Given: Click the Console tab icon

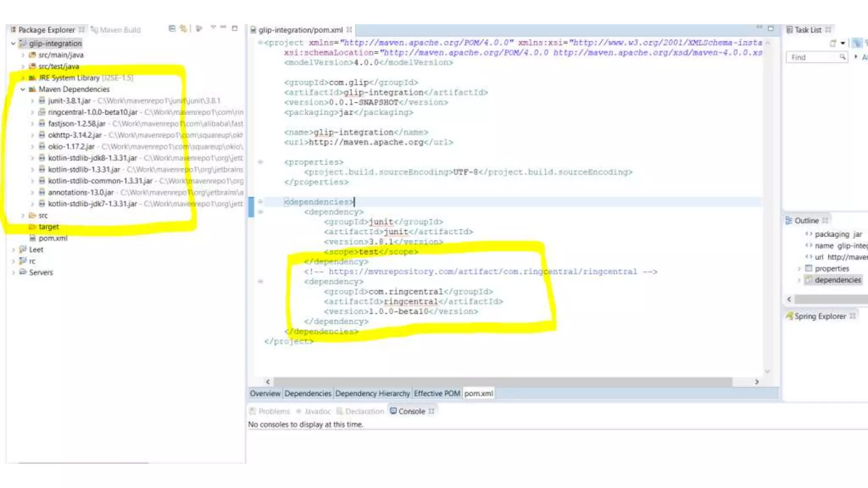Looking at the screenshot, I should [x=393, y=411].
